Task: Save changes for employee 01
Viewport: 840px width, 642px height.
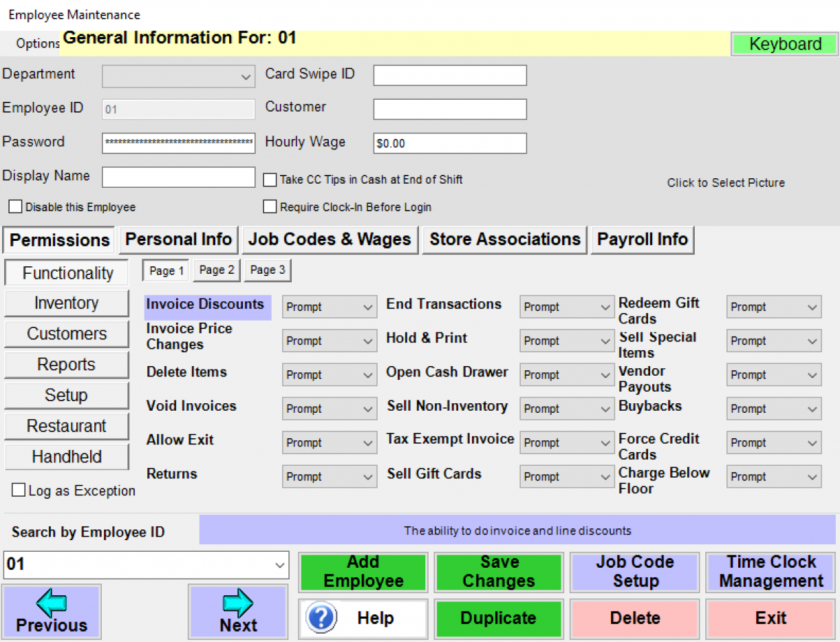Action: click(498, 572)
